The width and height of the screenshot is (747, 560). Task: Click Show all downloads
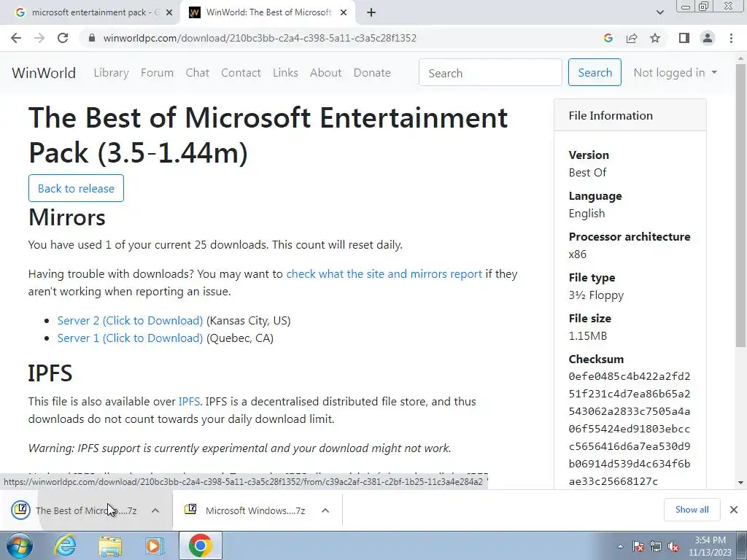692,510
